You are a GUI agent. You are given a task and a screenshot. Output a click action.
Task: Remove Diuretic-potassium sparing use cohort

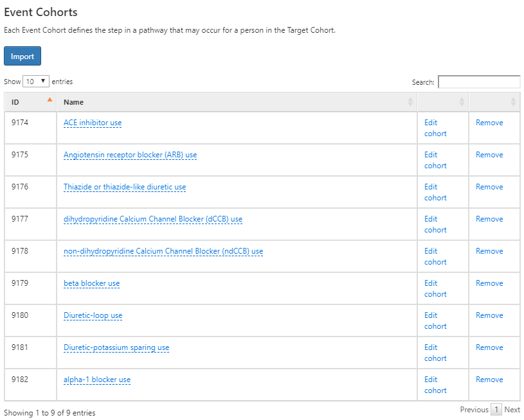tap(489, 347)
